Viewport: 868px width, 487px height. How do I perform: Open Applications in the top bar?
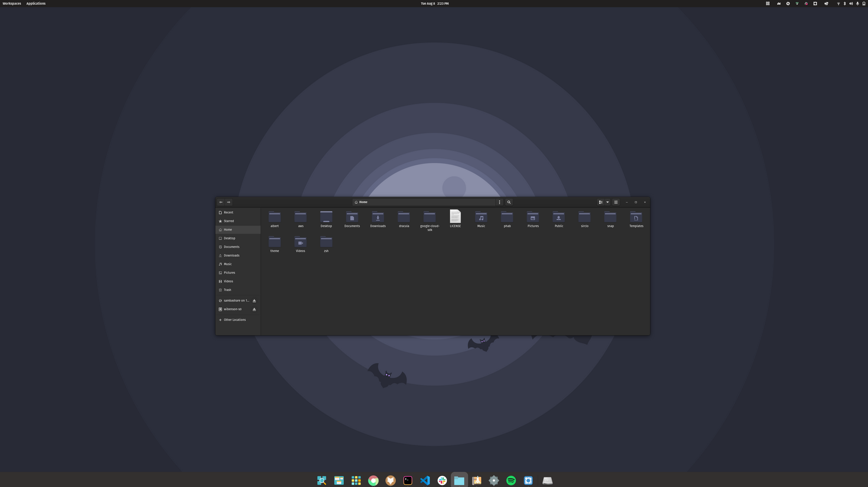pos(36,3)
